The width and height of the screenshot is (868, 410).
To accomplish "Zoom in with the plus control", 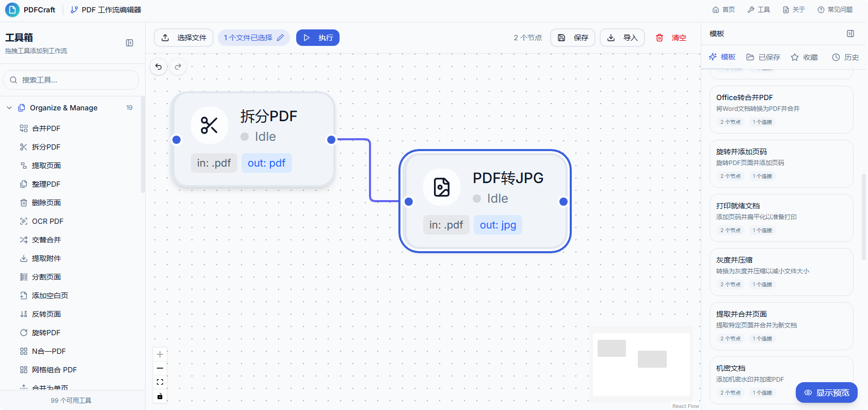I will coord(160,354).
